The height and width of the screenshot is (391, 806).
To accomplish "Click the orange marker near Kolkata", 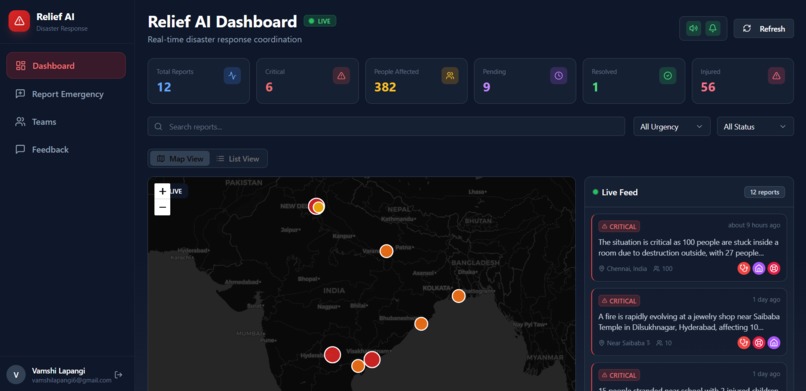I will point(459,296).
